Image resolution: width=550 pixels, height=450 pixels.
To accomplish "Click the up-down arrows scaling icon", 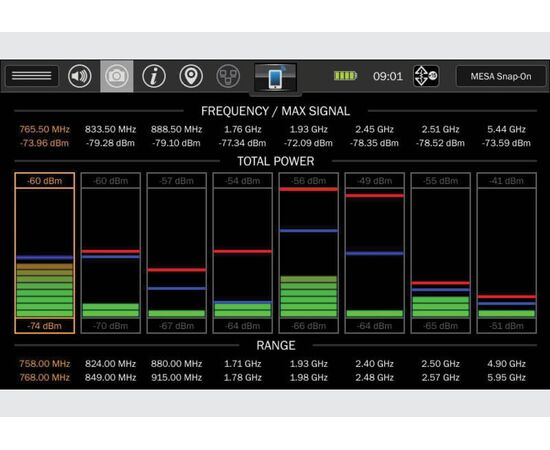I will coord(426,76).
